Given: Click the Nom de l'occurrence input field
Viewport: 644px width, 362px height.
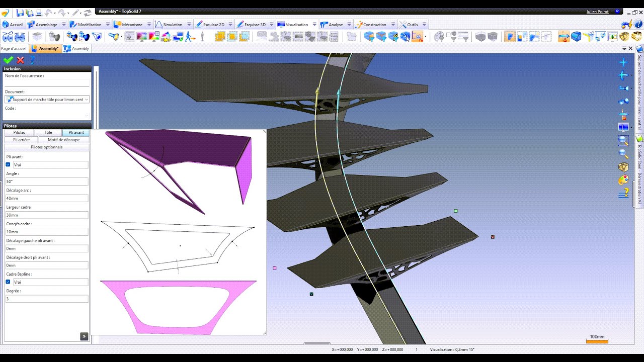Looking at the screenshot, I should coord(46,83).
